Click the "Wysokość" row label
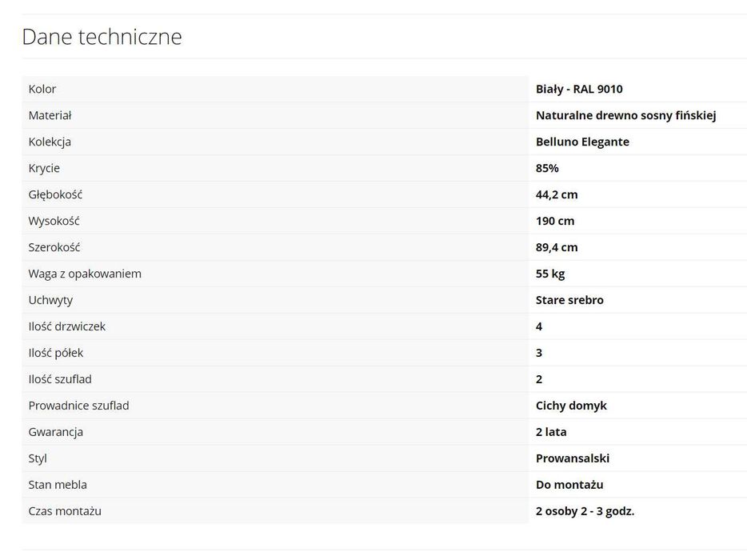This screenshot has width=747, height=560. [x=54, y=221]
